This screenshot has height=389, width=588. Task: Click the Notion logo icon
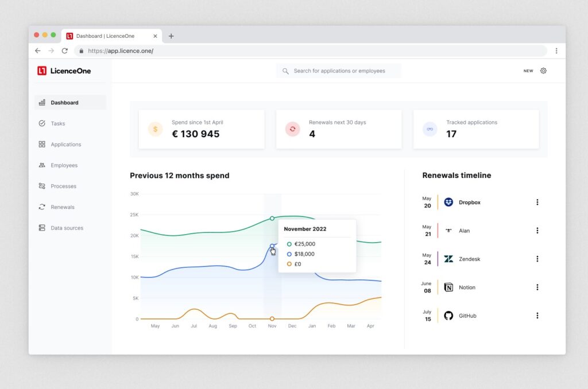448,287
